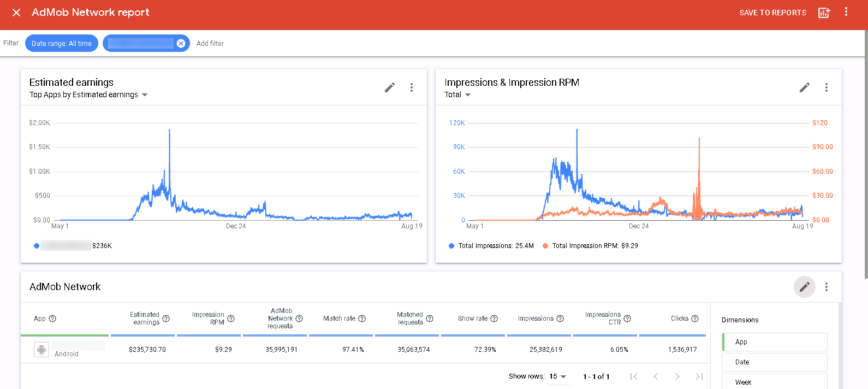Toggle the $236K app series in earnings legend
The image size is (868, 389).
pos(73,246)
